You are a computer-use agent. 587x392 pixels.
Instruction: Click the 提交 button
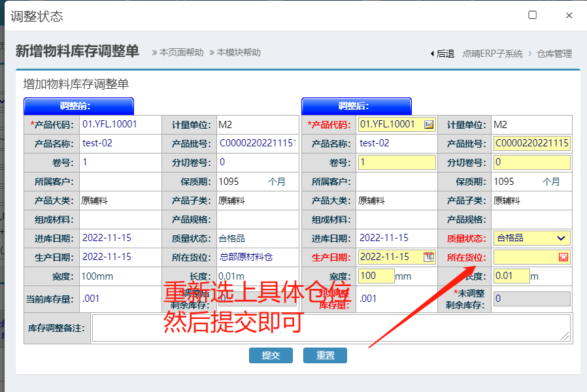click(271, 355)
